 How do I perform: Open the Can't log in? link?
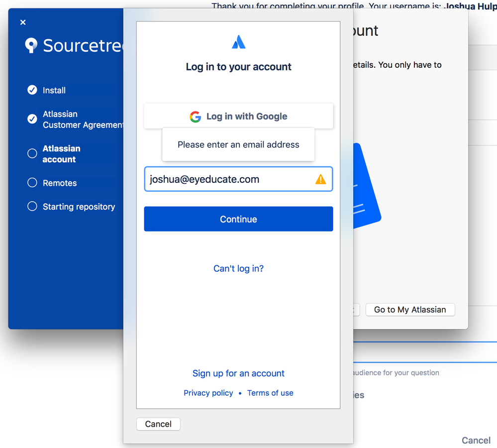coord(238,268)
